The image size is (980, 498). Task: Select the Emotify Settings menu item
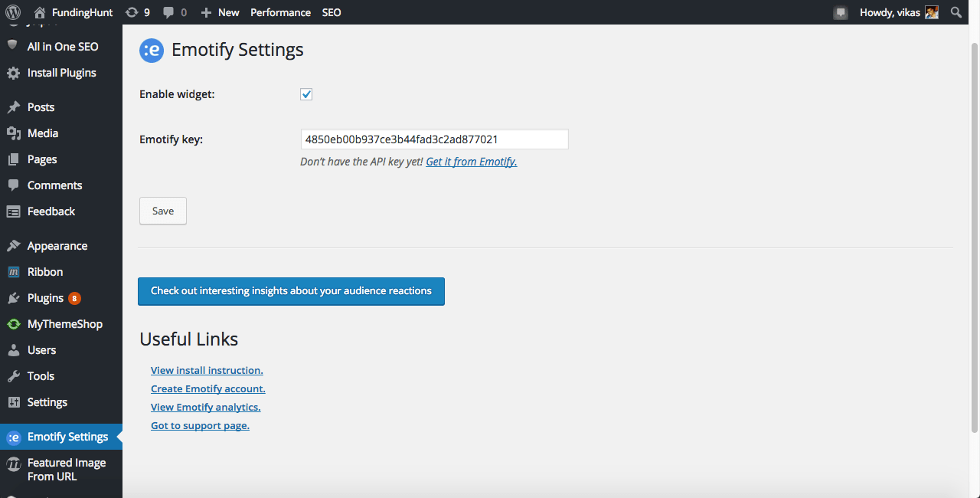(x=61, y=437)
